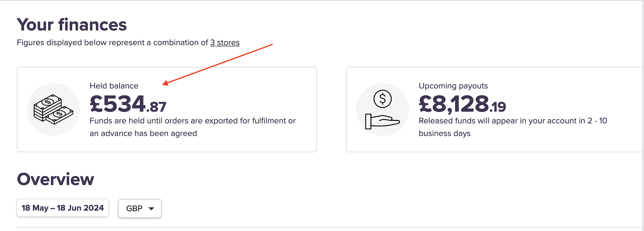Click the £8,128.19 upcoming payouts amount
This screenshot has width=644, height=231.
pos(462,104)
